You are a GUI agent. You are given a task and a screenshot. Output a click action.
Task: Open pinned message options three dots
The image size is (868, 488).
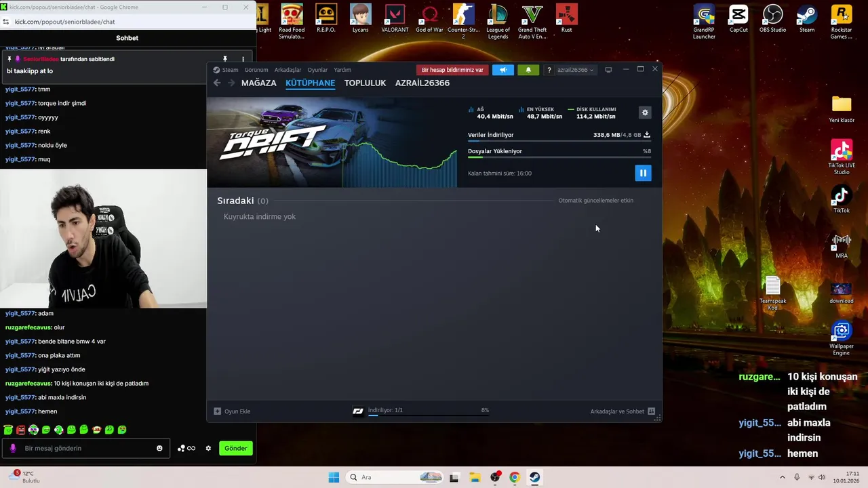[243, 59]
